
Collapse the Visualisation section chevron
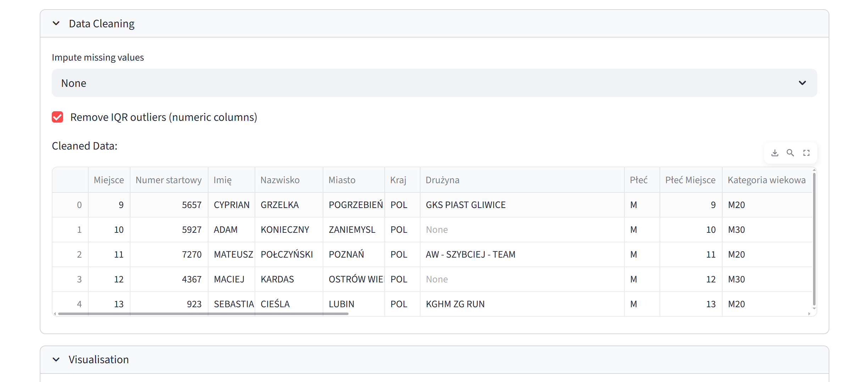(x=56, y=360)
